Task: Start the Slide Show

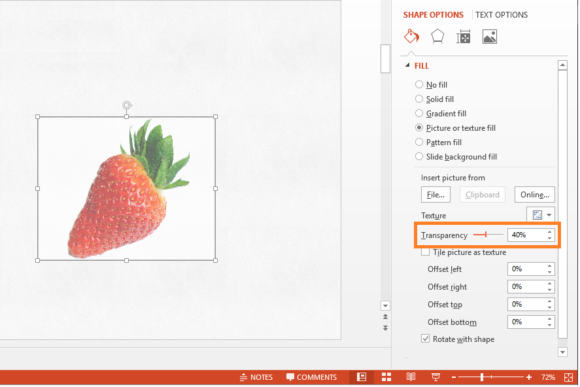Action: pos(436,377)
